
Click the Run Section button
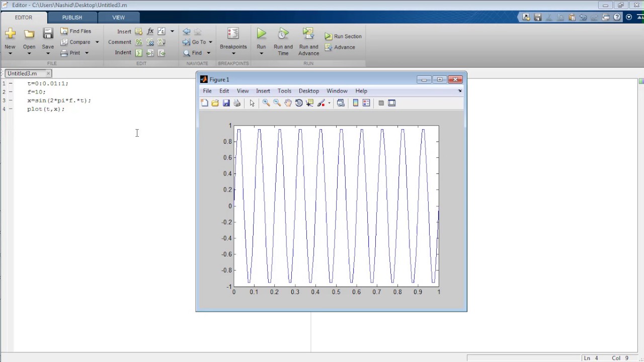pyautogui.click(x=343, y=36)
